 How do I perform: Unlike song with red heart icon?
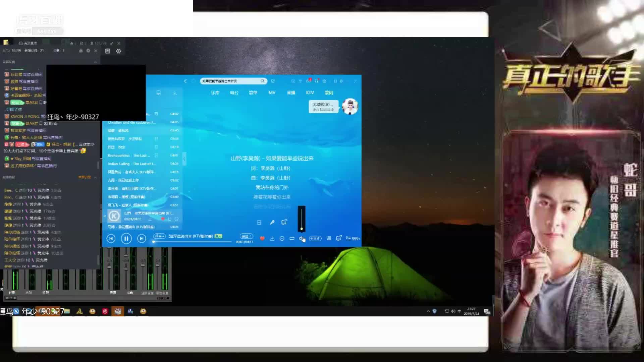pyautogui.click(x=262, y=238)
